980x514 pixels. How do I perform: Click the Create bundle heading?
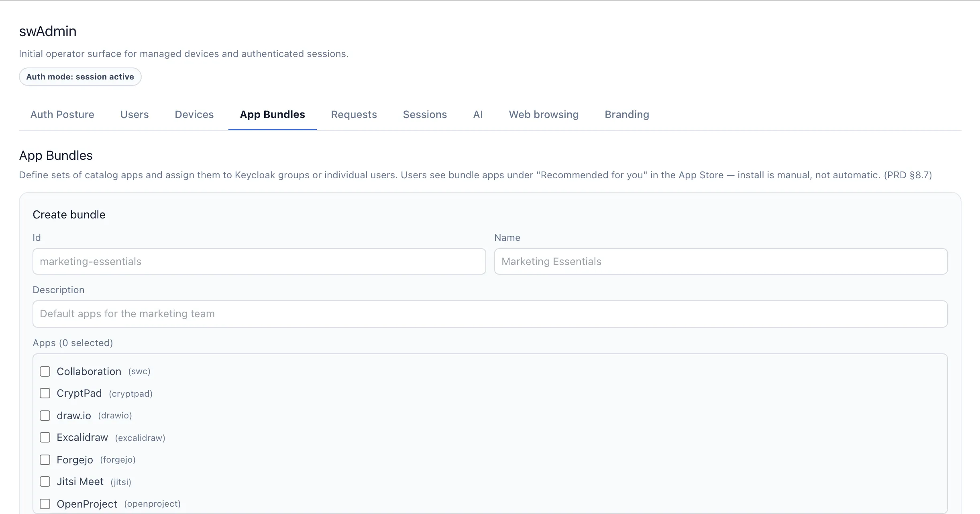pos(69,215)
